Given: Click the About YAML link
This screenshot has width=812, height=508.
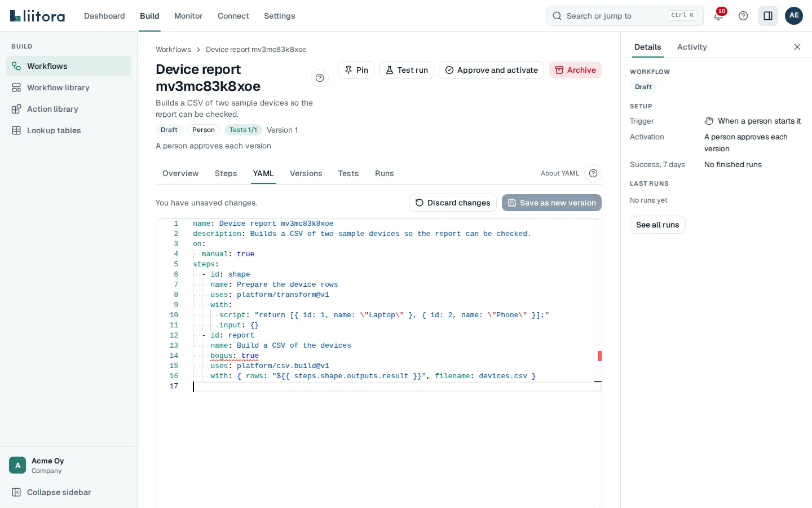Looking at the screenshot, I should point(560,173).
